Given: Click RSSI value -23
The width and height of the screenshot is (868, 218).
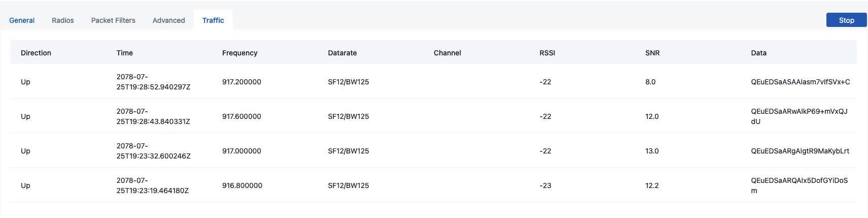Looking at the screenshot, I should [545, 185].
